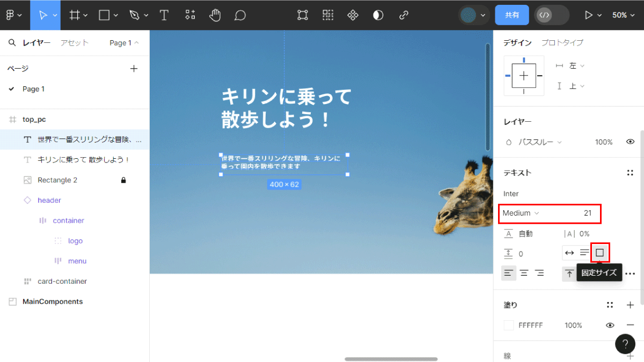Select the Comment tool
The image size is (644, 362).
[x=240, y=15]
